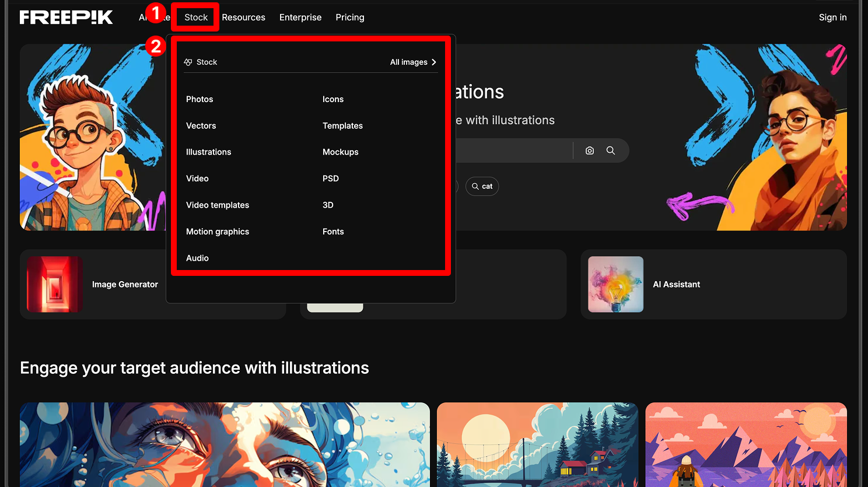Open the AI Assistant card
The height and width of the screenshot is (487, 868).
713,284
